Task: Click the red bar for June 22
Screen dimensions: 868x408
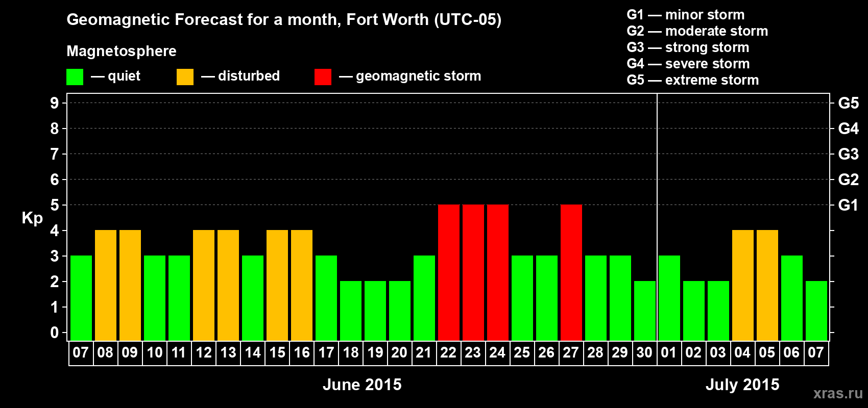Action: pyautogui.click(x=449, y=273)
